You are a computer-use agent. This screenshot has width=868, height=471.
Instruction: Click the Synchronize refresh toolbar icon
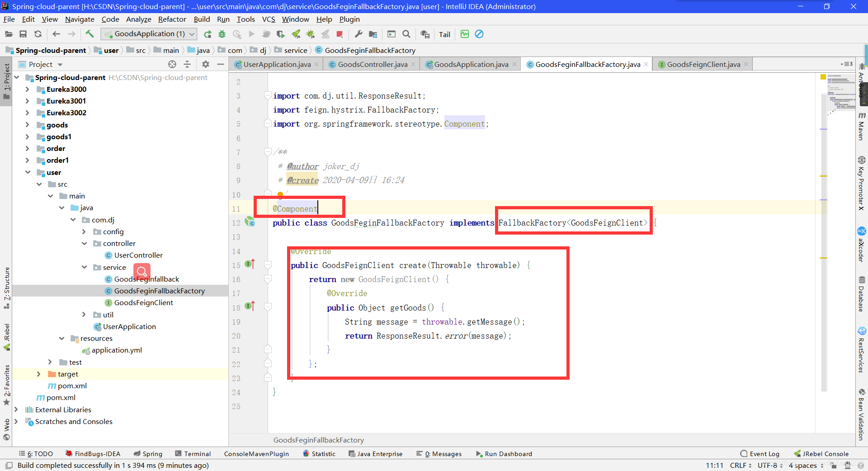[x=38, y=34]
